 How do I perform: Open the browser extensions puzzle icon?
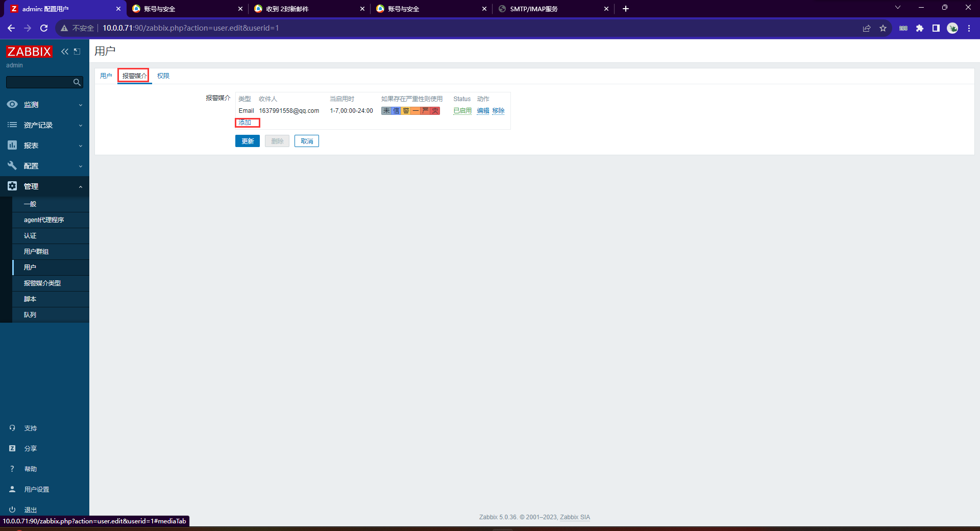(920, 28)
